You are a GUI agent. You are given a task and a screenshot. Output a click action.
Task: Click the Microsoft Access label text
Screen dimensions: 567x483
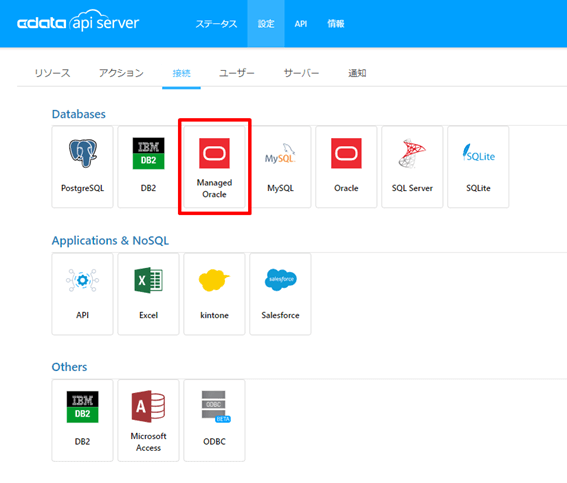149,442
